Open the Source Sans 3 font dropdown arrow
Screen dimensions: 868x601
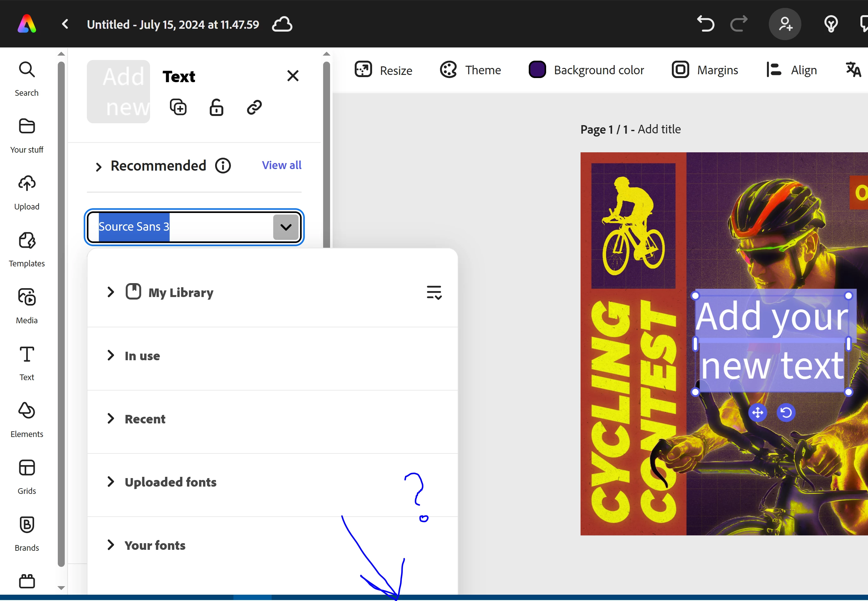click(286, 227)
